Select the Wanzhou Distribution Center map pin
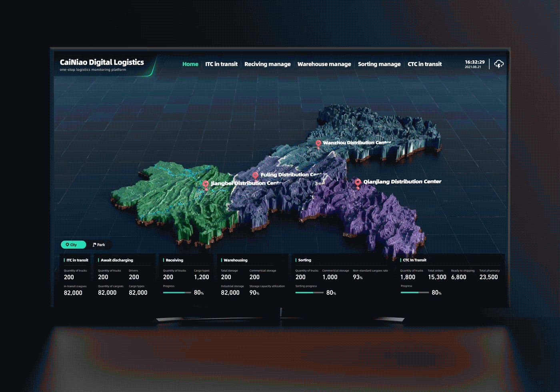Screen dimensions: 560x392 318,144
